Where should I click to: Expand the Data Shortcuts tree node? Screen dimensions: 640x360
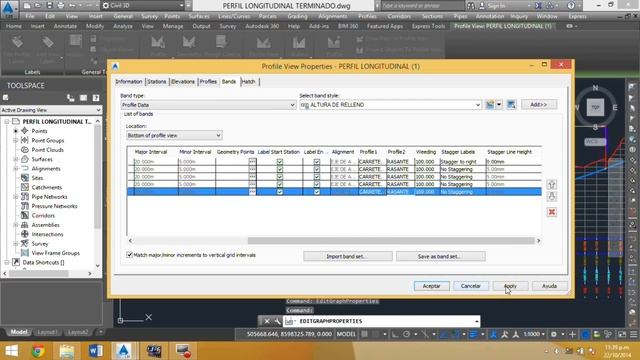(7, 262)
